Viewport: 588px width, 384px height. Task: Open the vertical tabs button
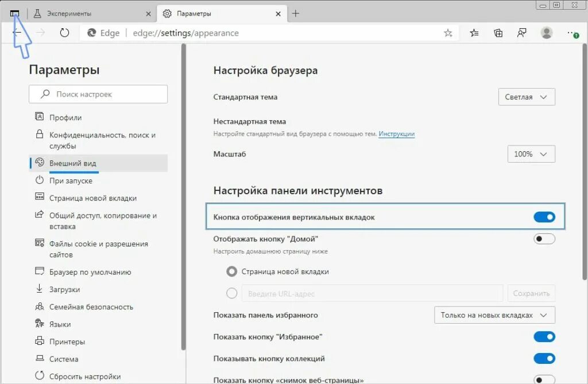(x=14, y=14)
